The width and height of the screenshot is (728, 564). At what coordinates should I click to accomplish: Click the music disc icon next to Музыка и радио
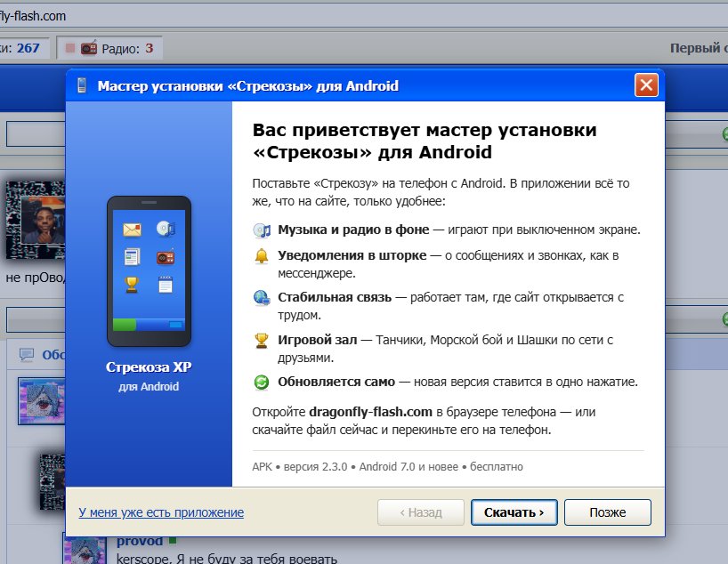262,230
